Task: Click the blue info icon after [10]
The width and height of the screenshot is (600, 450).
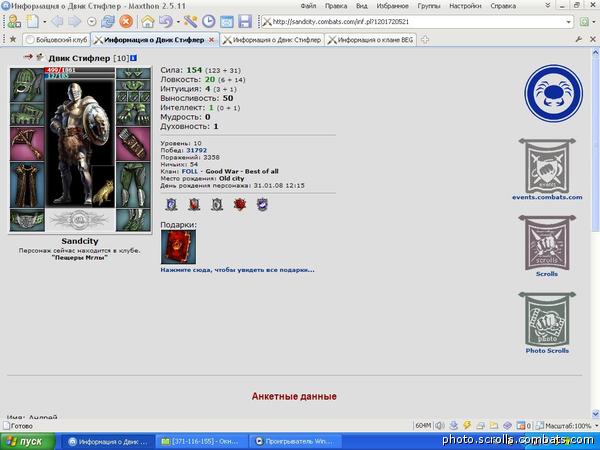Action: click(133, 58)
